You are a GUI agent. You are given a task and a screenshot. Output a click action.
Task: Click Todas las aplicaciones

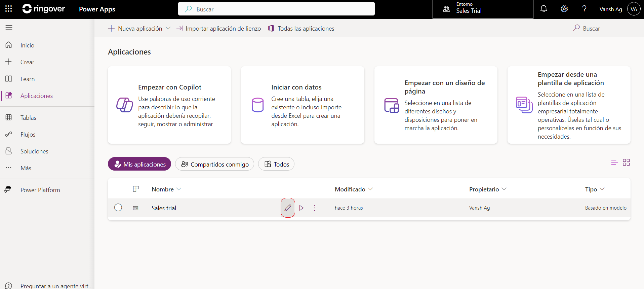tap(301, 28)
